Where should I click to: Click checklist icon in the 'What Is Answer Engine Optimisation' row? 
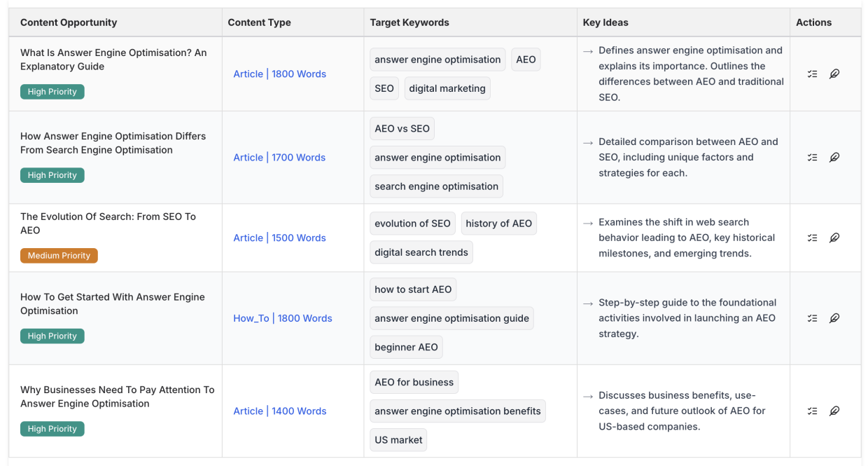click(812, 74)
